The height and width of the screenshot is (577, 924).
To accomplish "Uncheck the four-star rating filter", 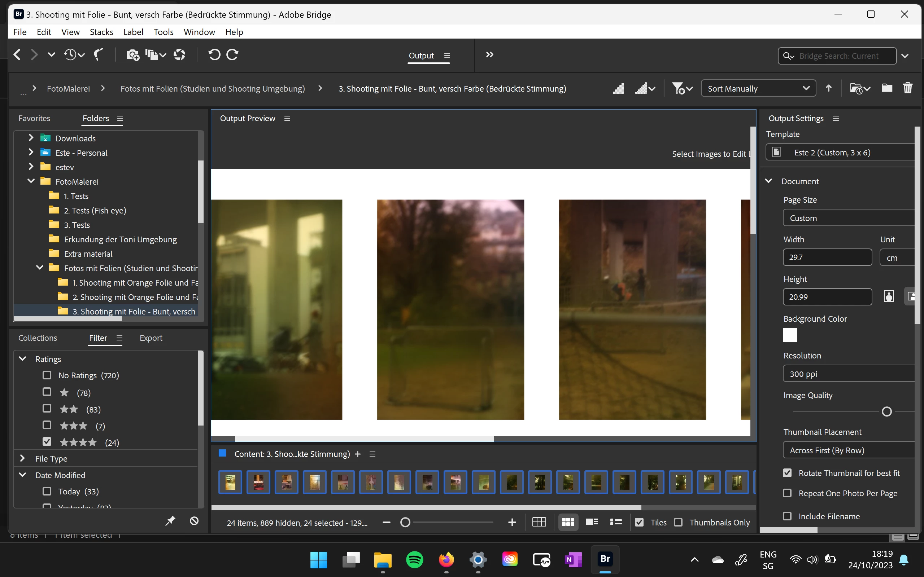I will pyautogui.click(x=47, y=442).
